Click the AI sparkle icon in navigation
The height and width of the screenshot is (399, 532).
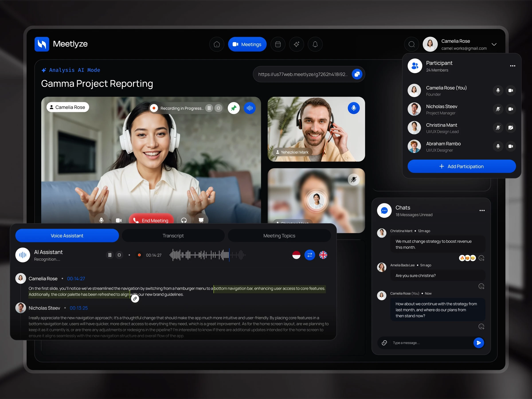click(296, 44)
